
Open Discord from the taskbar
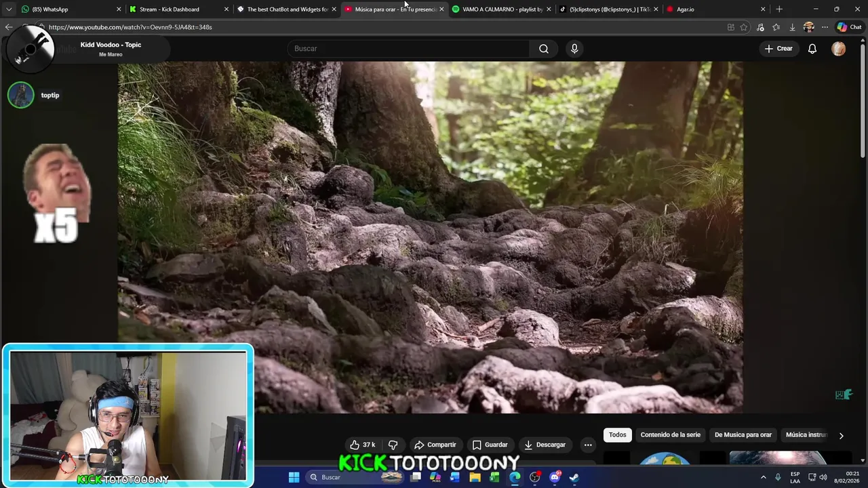555,477
